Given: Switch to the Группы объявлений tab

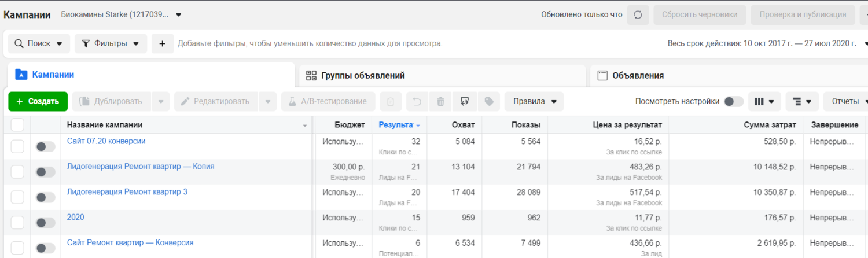Looking at the screenshot, I should tap(442, 76).
